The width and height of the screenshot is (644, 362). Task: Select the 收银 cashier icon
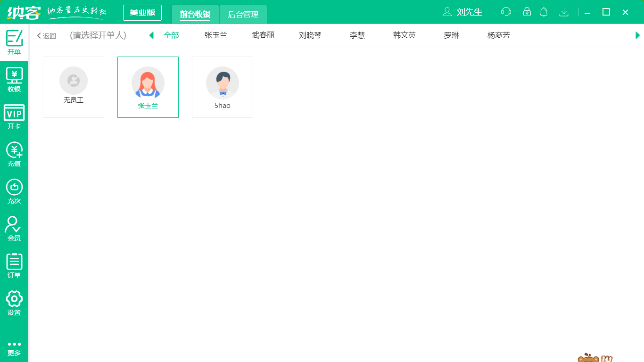[14, 79]
